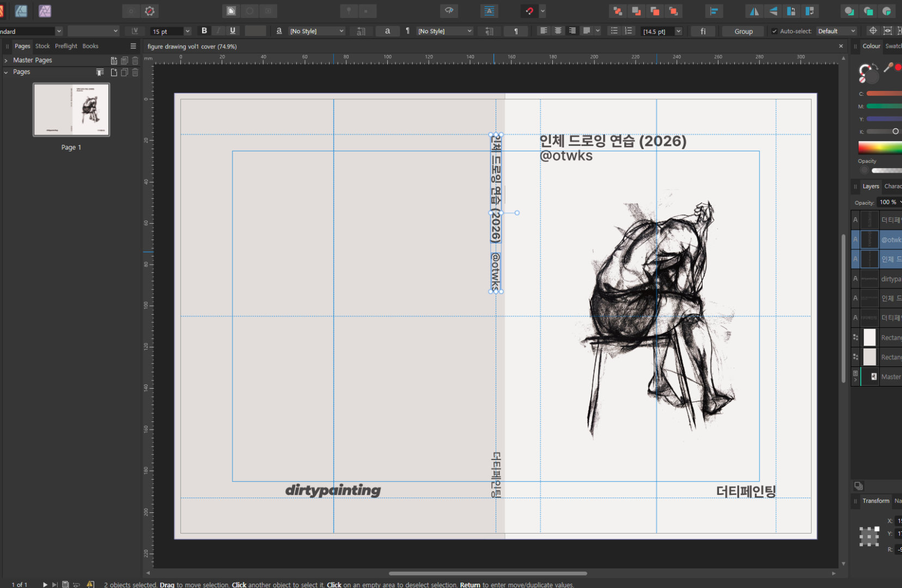
Task: Click the Add boolean operation icon
Action: tap(849, 11)
